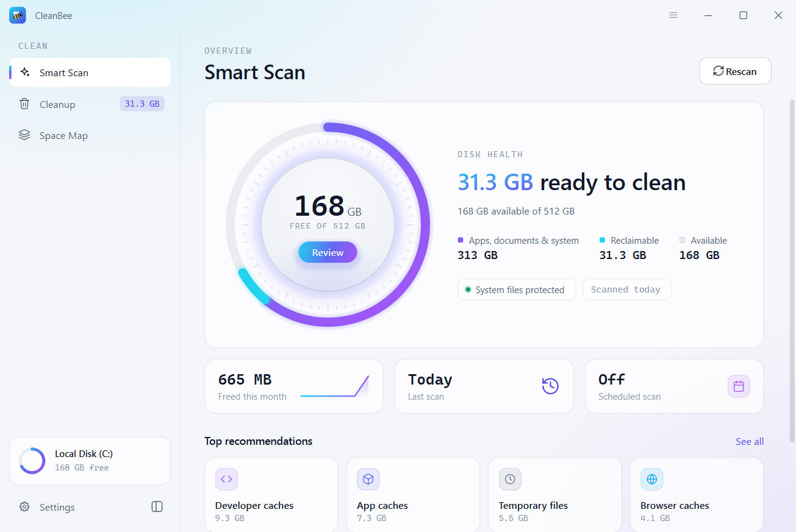Viewport: 796px width, 532px height.
Task: Click the Top recommendations heading
Action: (x=259, y=441)
